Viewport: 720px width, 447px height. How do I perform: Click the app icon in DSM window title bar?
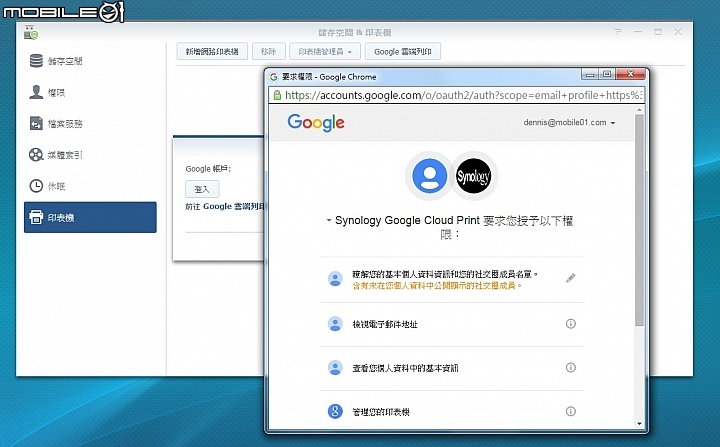pos(31,32)
